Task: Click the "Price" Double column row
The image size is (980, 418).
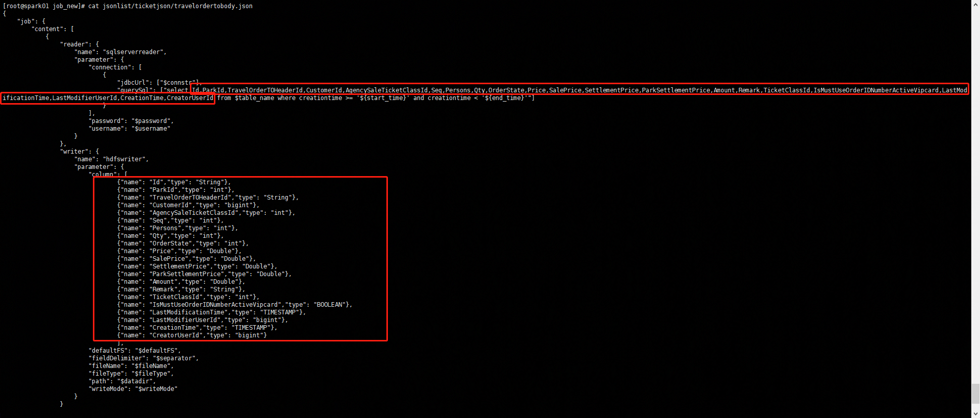Action: 179,251
